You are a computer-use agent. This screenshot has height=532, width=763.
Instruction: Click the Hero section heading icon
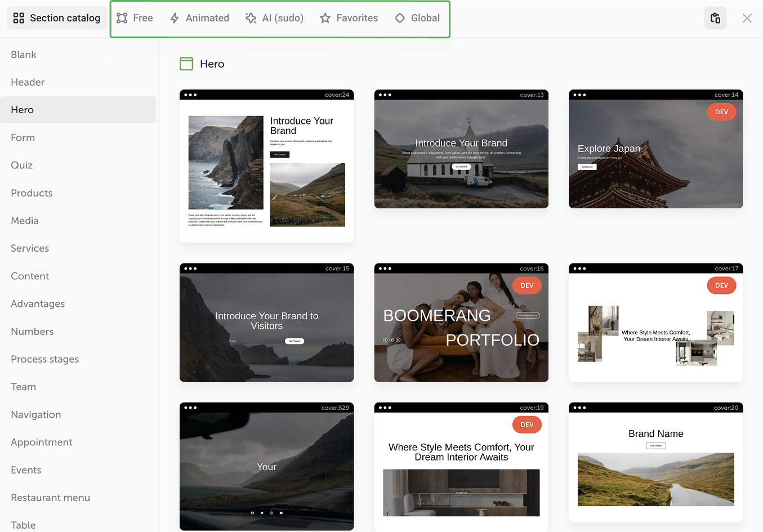point(186,64)
